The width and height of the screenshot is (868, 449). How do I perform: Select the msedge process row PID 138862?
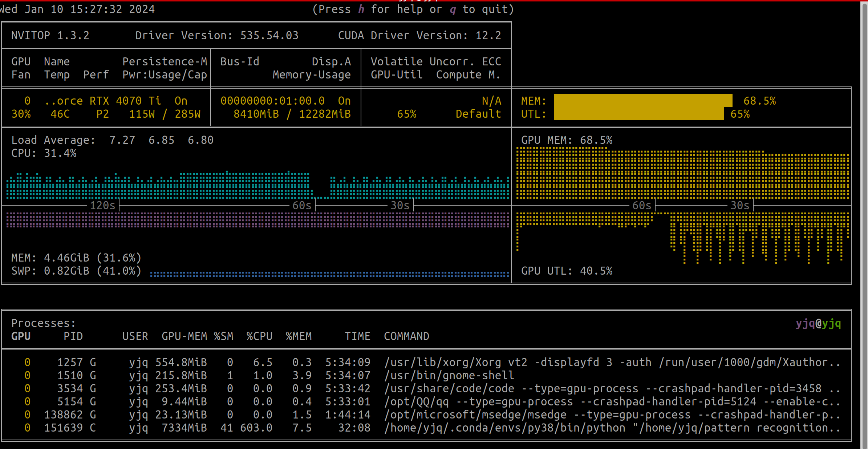point(426,414)
